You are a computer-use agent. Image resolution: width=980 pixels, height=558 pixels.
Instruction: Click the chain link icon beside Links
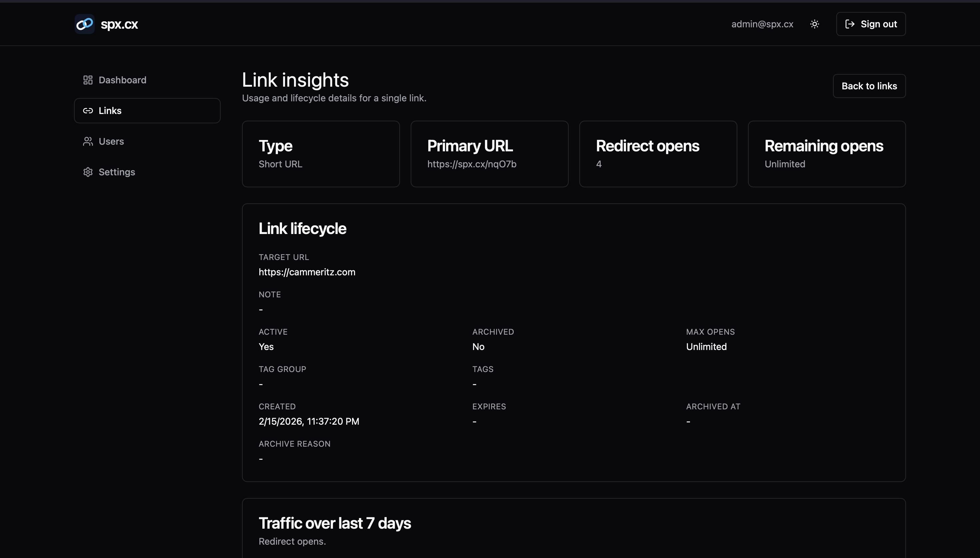[x=88, y=110]
